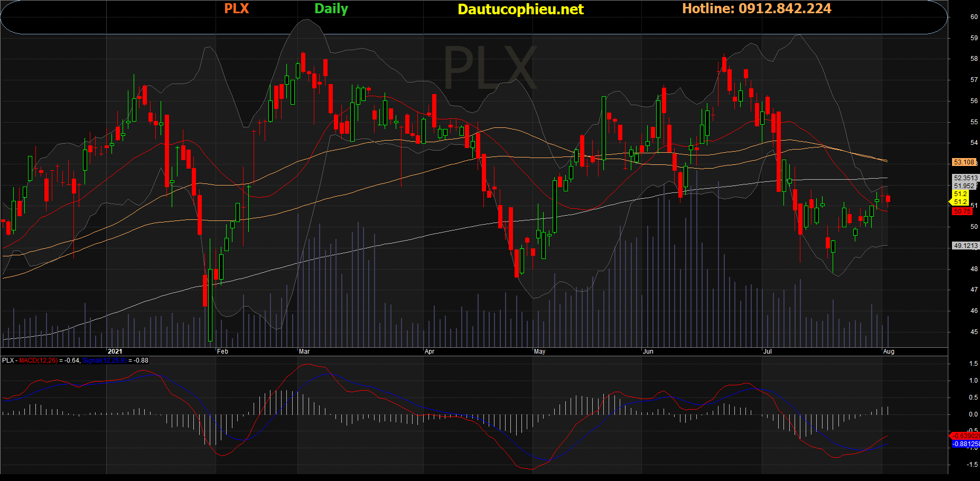Click the gray 52.3513 price tag
The image size is (980, 481).
[x=965, y=178]
